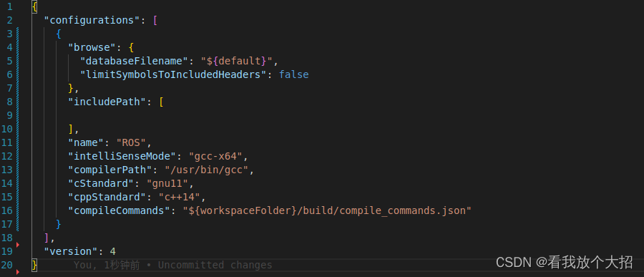Image resolution: width=644 pixels, height=277 pixels.
Task: Click the opening square bracket after "configurations"
Action: [155, 20]
